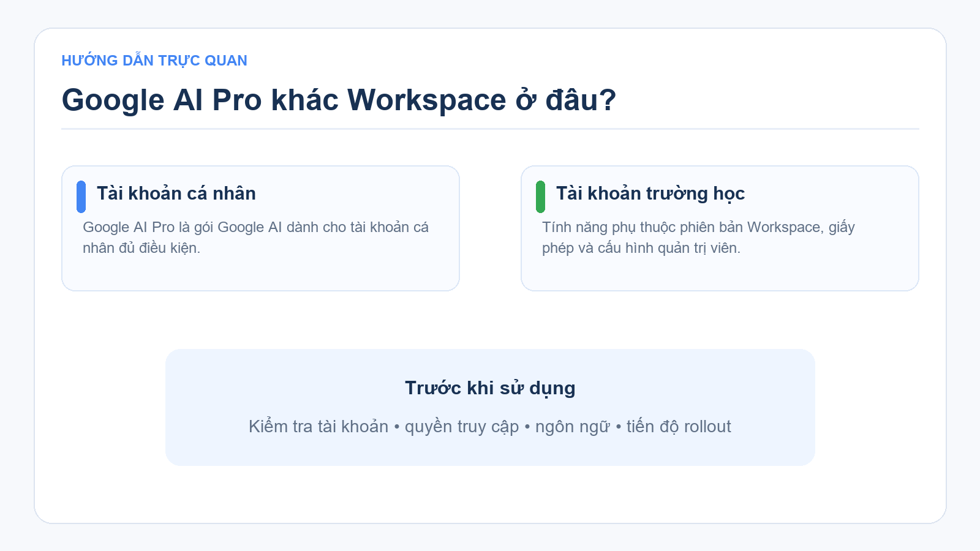Click the description starting "Google AI Pro là gói"
The height and width of the screenshot is (551, 980).
pyautogui.click(x=256, y=238)
